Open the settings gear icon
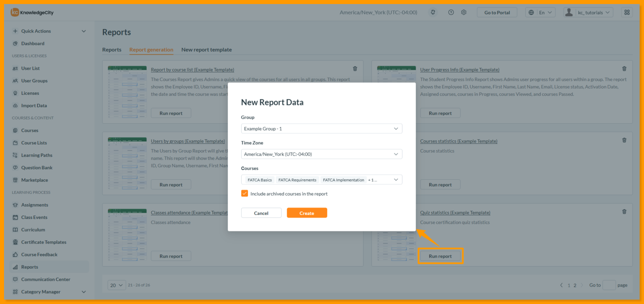Viewport: 644px width, 304px height. [x=464, y=12]
